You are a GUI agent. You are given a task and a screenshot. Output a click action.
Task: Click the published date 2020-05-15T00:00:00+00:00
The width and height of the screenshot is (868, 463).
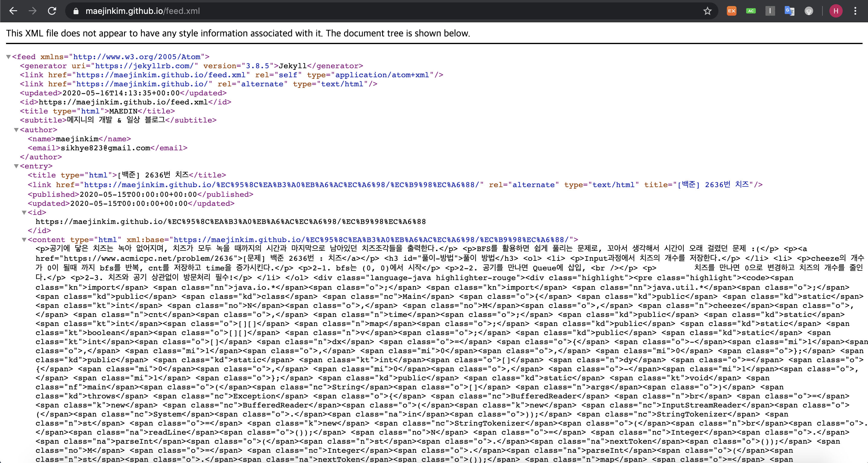tap(138, 195)
